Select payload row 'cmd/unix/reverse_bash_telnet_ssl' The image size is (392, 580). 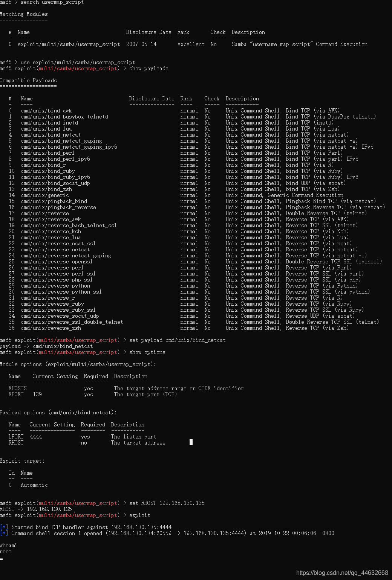(183, 225)
